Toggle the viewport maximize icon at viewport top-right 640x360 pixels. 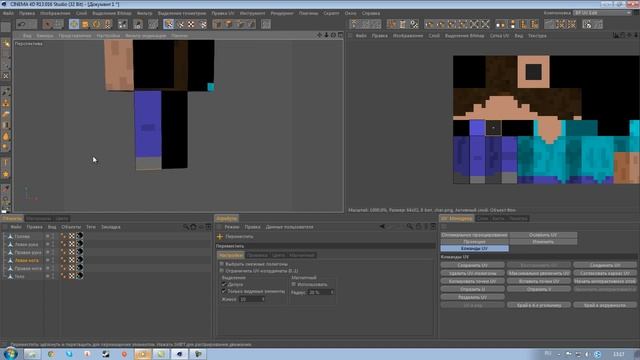coord(340,35)
